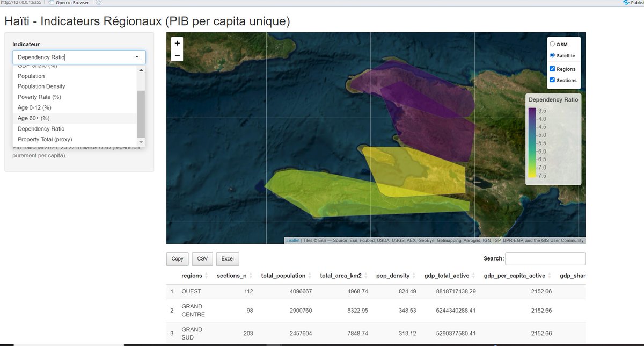
Task: Disable the Sections overlay on the map
Action: tap(552, 80)
